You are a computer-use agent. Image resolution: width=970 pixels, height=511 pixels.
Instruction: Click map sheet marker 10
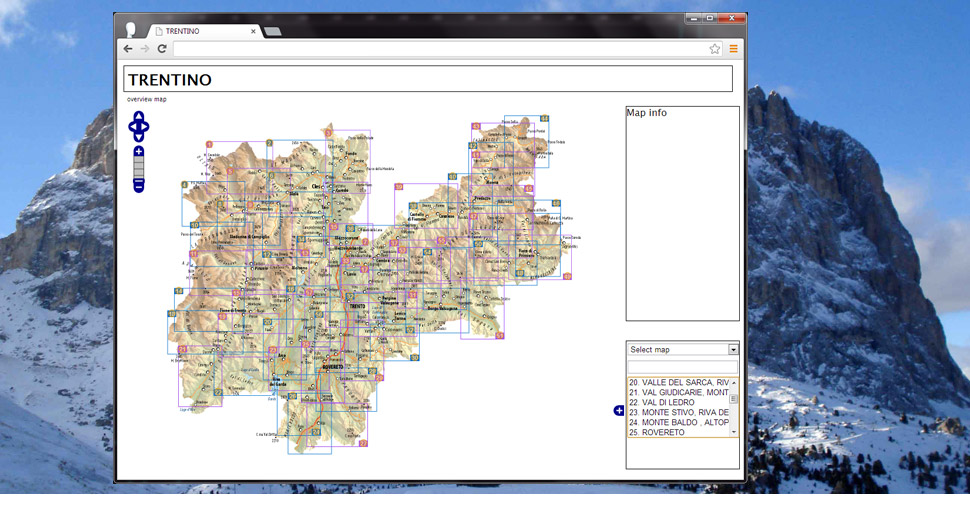(x=194, y=225)
